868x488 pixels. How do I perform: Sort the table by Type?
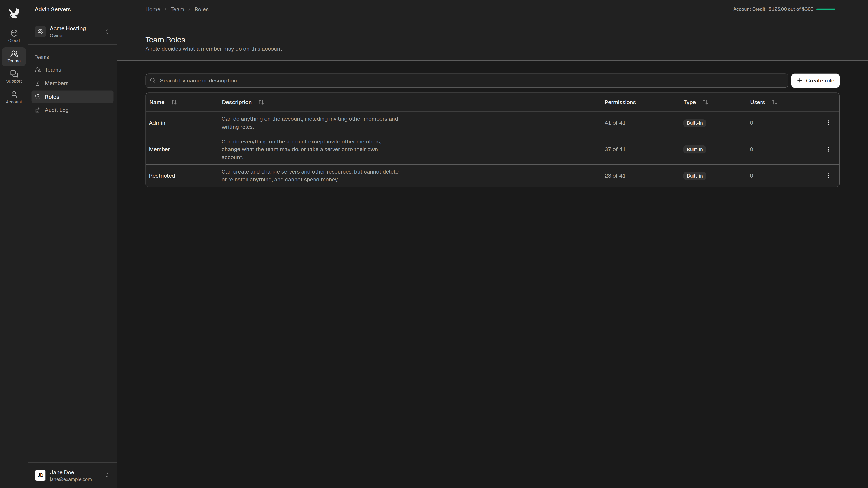pos(705,102)
